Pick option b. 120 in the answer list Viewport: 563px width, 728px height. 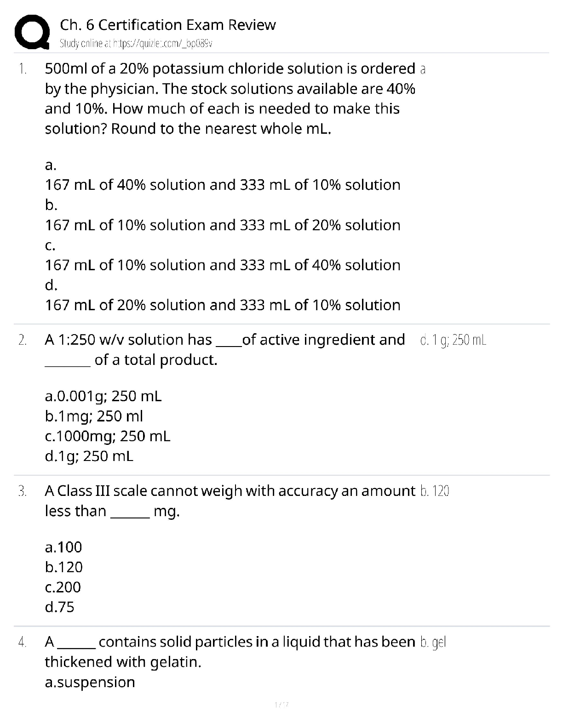click(64, 567)
